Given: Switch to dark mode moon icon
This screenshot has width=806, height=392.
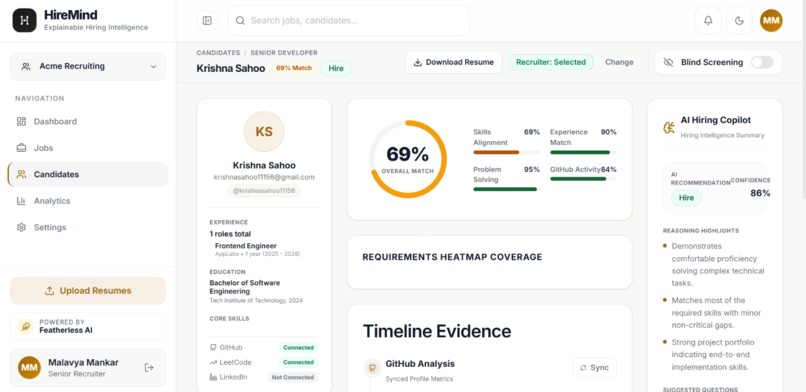Looking at the screenshot, I should coord(739,21).
